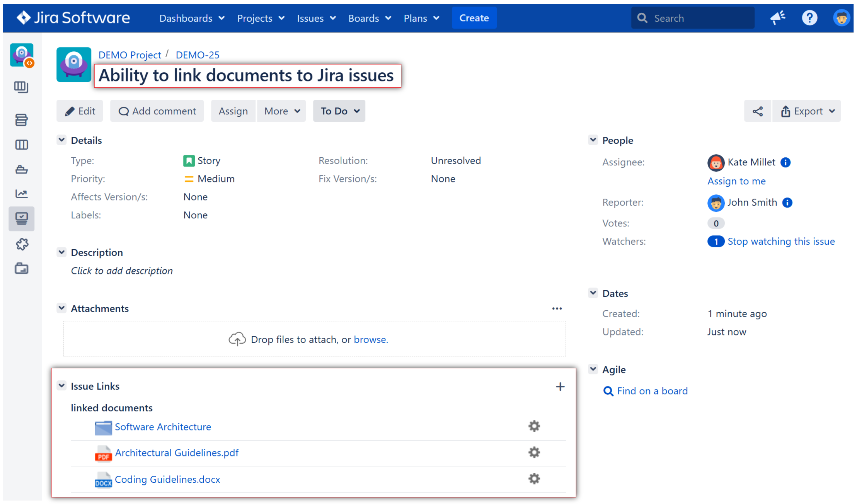Open announcements via the megaphone icon
Screen dimensions: 857x504
tap(778, 17)
